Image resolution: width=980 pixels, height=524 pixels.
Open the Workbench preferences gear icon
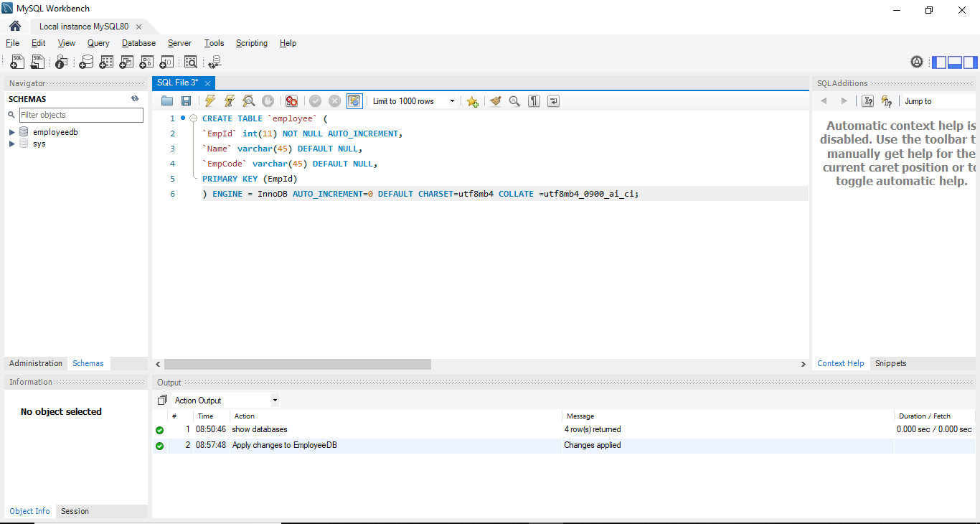[x=917, y=62]
